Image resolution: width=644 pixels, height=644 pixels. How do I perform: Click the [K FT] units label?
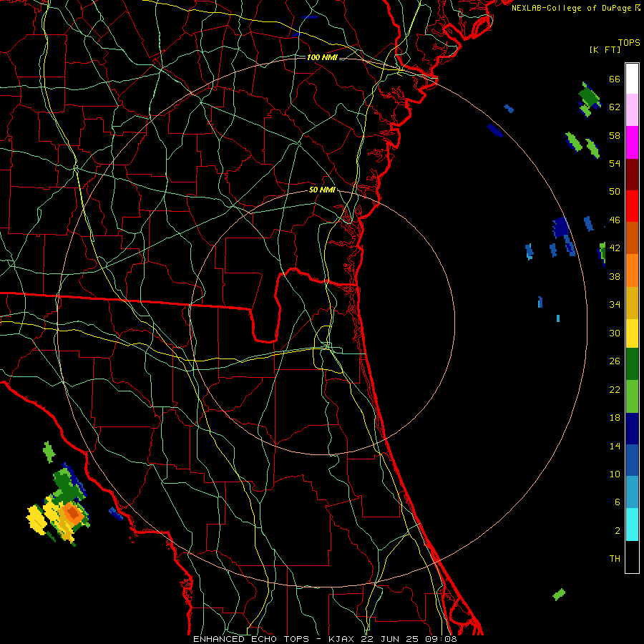click(605, 50)
